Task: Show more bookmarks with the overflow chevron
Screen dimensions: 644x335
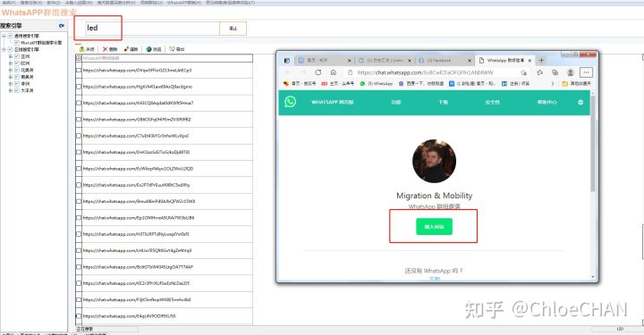Action: [553, 84]
